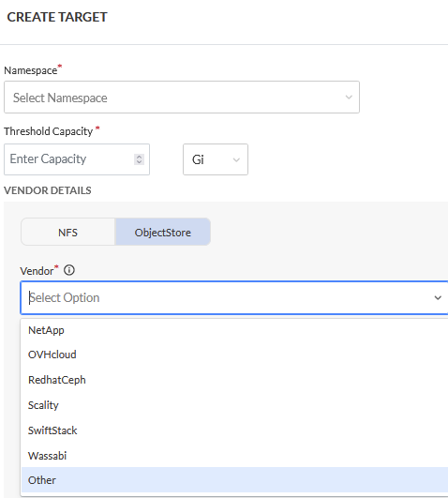Switch to the NFS toggle option

(67, 232)
